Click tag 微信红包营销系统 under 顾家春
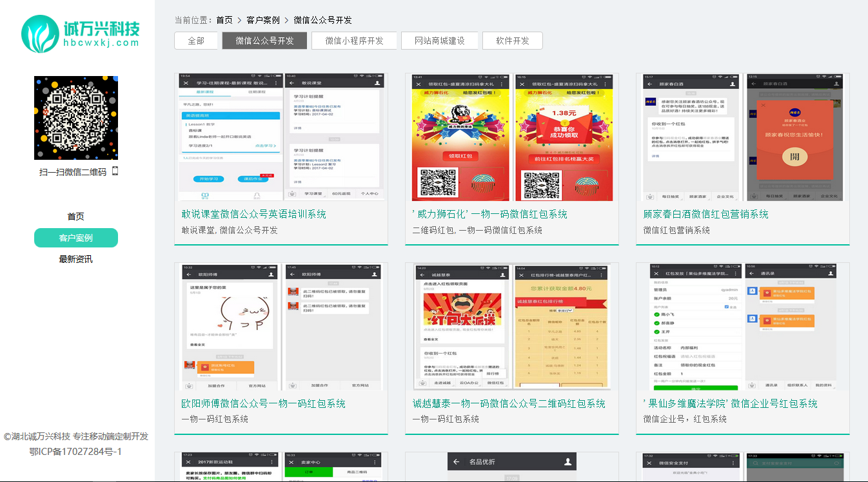This screenshot has width=868, height=482. (676, 229)
